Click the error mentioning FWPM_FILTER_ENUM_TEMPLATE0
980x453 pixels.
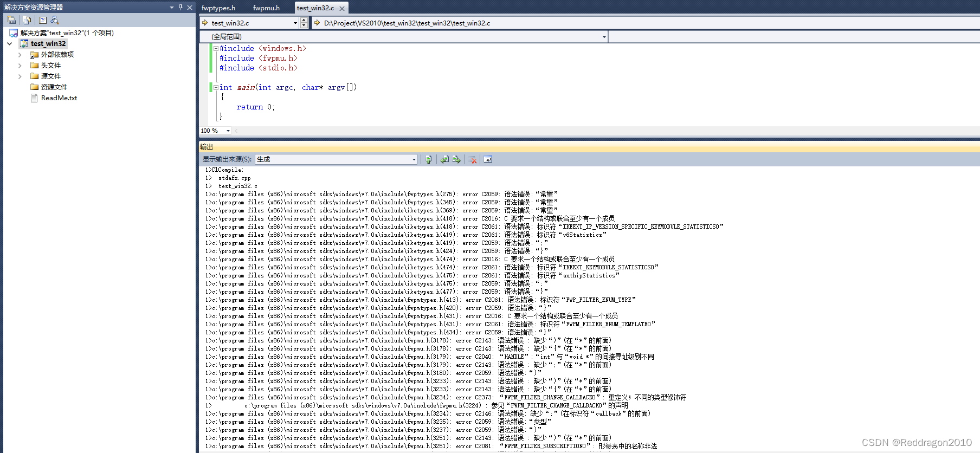click(430, 324)
